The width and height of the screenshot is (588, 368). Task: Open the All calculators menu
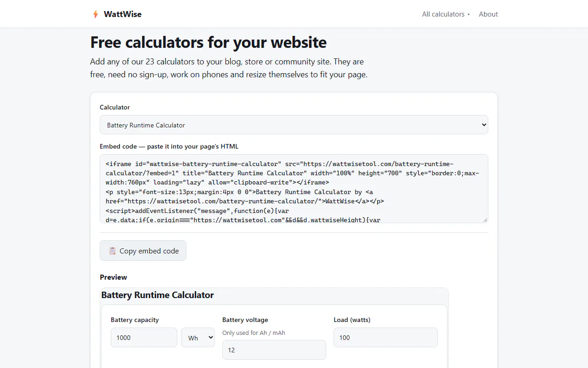pos(446,14)
